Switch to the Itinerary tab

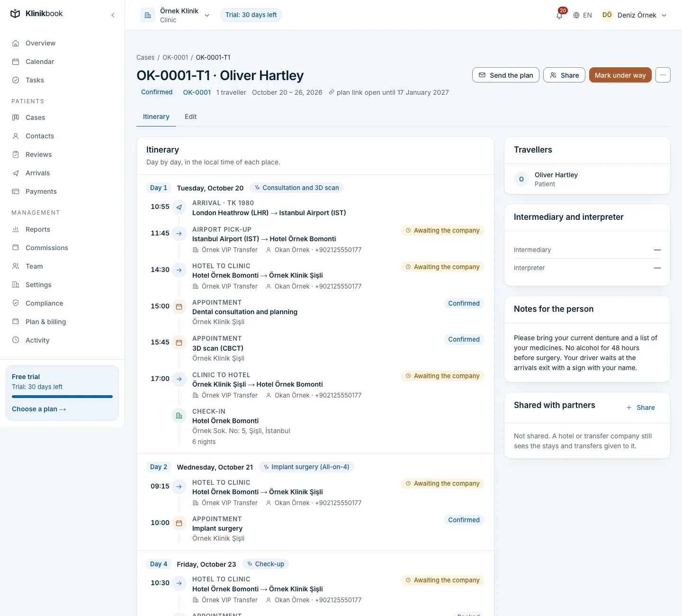[156, 117]
